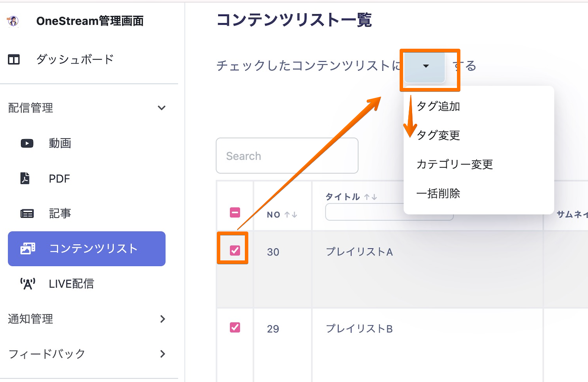Open the bulk action dropdown arrow
The width and height of the screenshot is (588, 382).
(x=425, y=66)
